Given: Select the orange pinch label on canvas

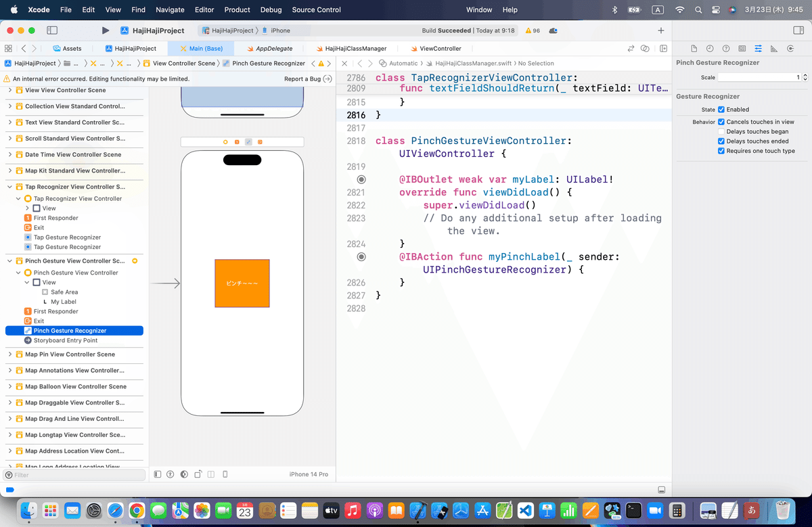Looking at the screenshot, I should pos(242,283).
